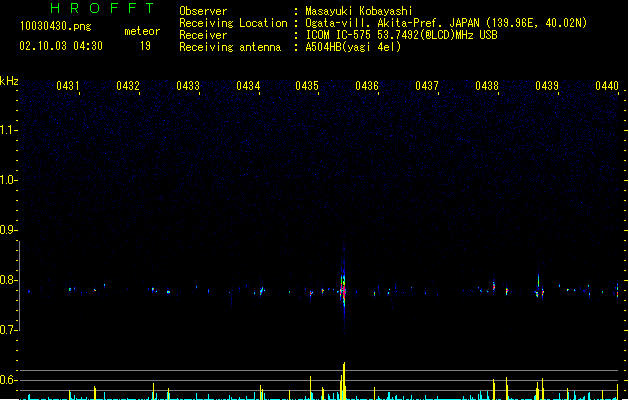Click the meteor count value 19
Image resolution: width=629 pixels, height=400 pixels.
click(x=145, y=46)
